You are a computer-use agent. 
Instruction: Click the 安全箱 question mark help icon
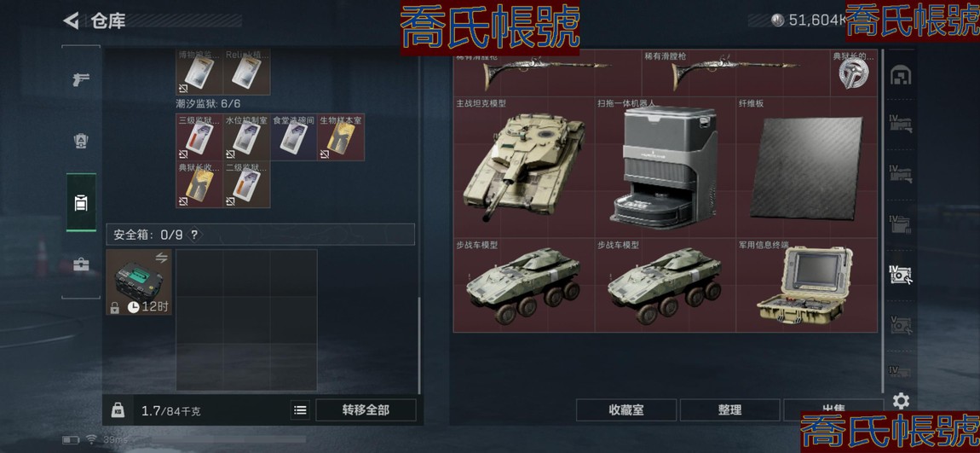[x=194, y=235]
